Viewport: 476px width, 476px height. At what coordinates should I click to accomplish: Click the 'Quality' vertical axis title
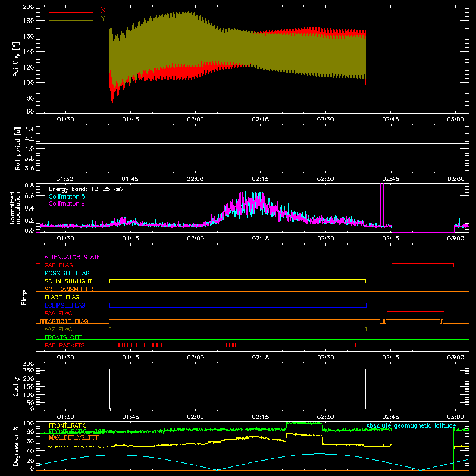(16, 386)
